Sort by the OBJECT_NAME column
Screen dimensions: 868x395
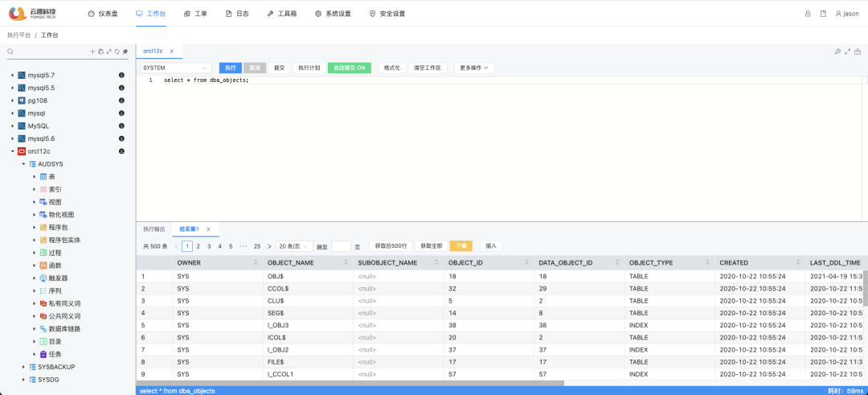346,262
